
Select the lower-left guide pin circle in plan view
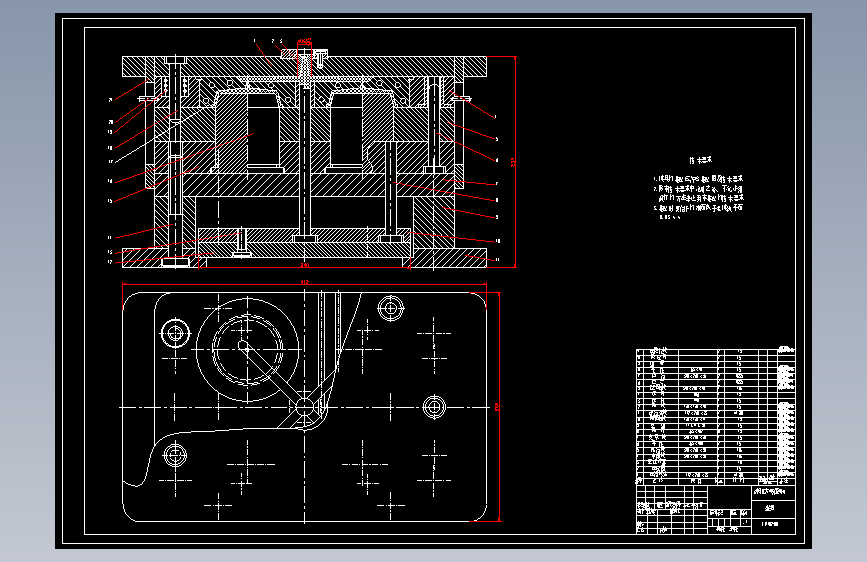(x=175, y=455)
